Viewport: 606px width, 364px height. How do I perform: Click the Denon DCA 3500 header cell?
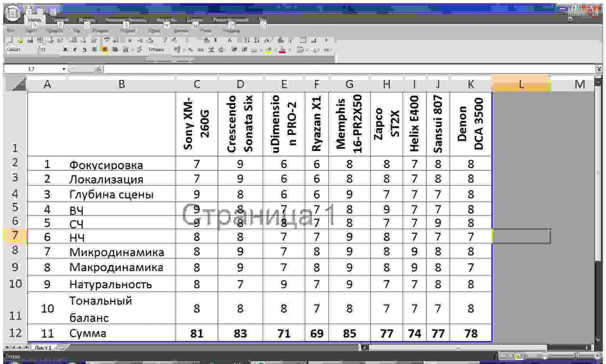470,124
